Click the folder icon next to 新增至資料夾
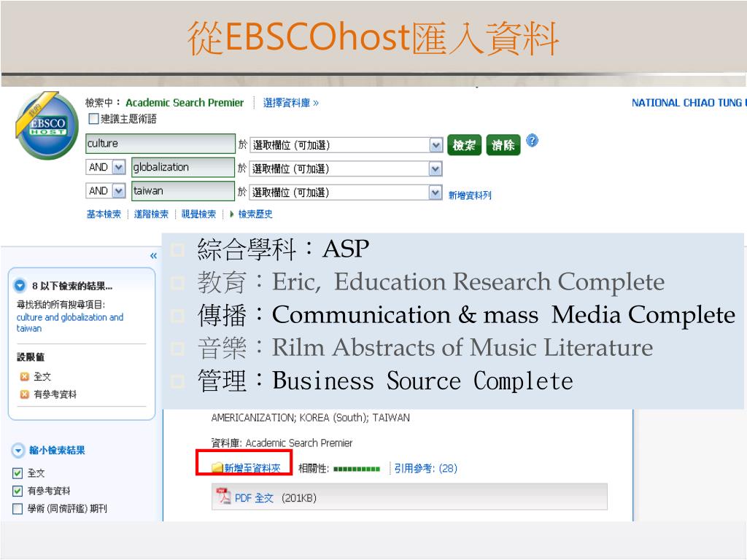 pos(217,467)
